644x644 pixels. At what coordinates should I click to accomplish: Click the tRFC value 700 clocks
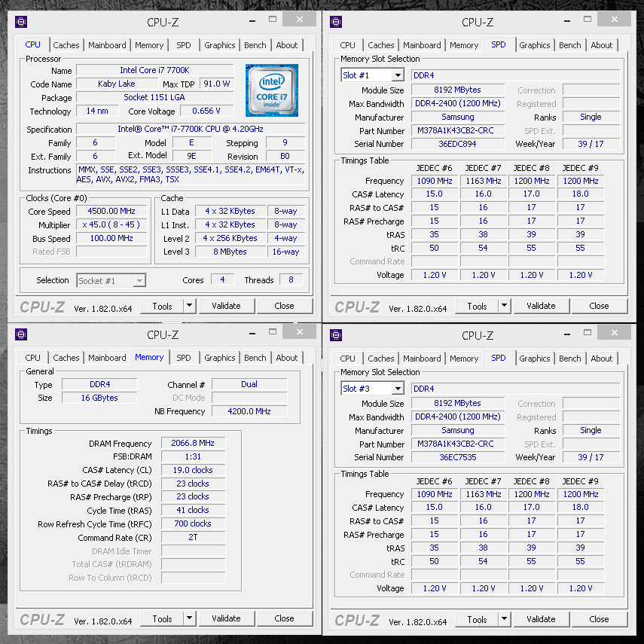click(193, 523)
